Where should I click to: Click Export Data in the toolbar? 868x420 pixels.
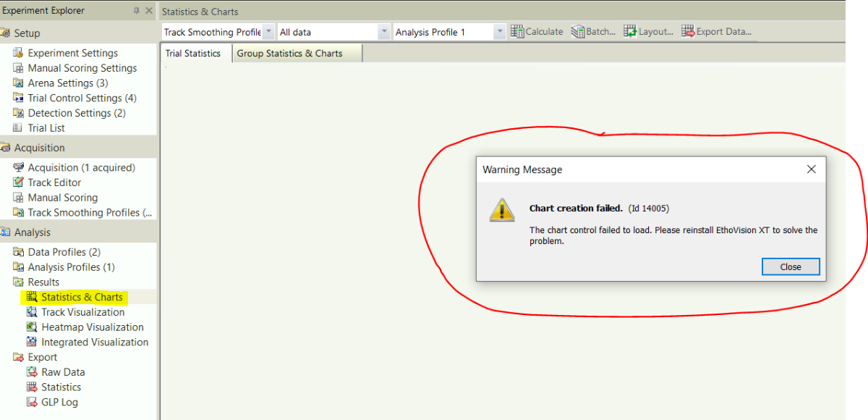pyautogui.click(x=716, y=32)
